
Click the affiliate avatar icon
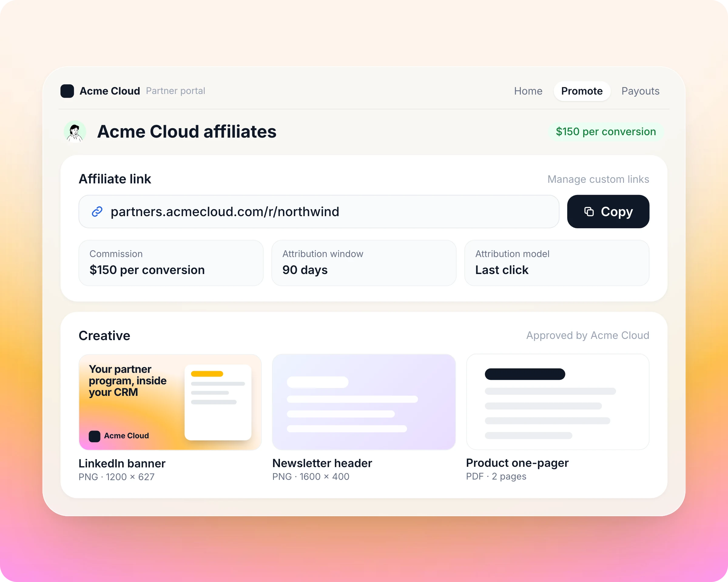click(x=75, y=132)
